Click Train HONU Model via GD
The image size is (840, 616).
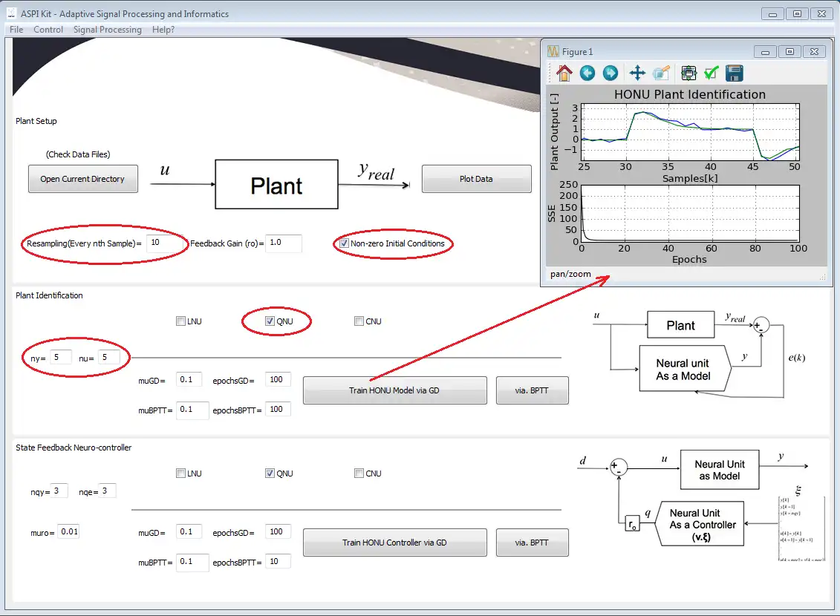click(x=395, y=390)
